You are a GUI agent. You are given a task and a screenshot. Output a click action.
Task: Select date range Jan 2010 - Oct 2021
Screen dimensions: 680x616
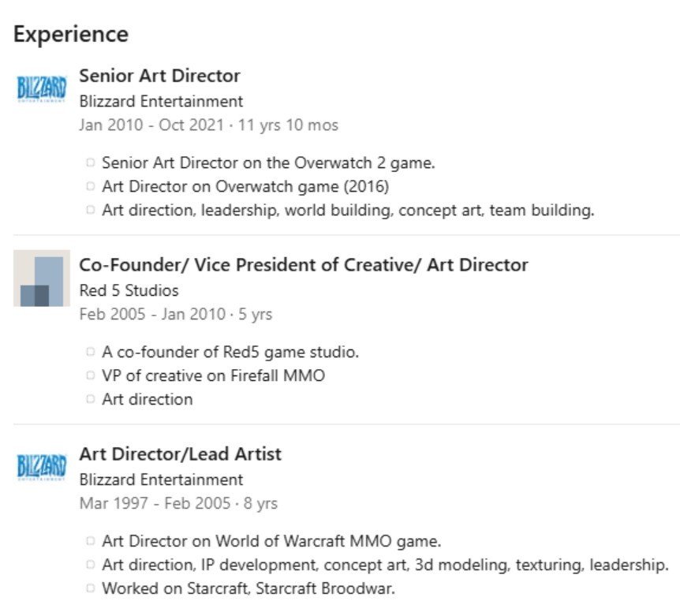click(x=151, y=125)
